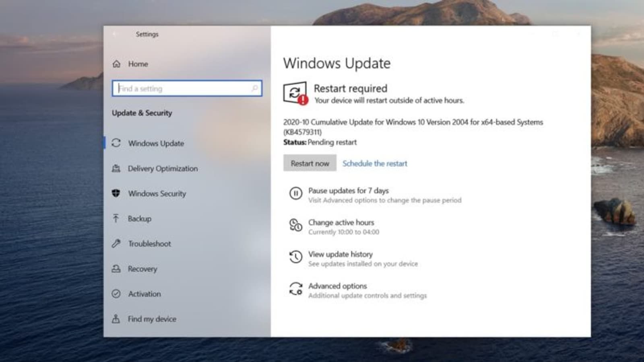The image size is (644, 362).
Task: Click the Home house icon
Action: (x=116, y=64)
